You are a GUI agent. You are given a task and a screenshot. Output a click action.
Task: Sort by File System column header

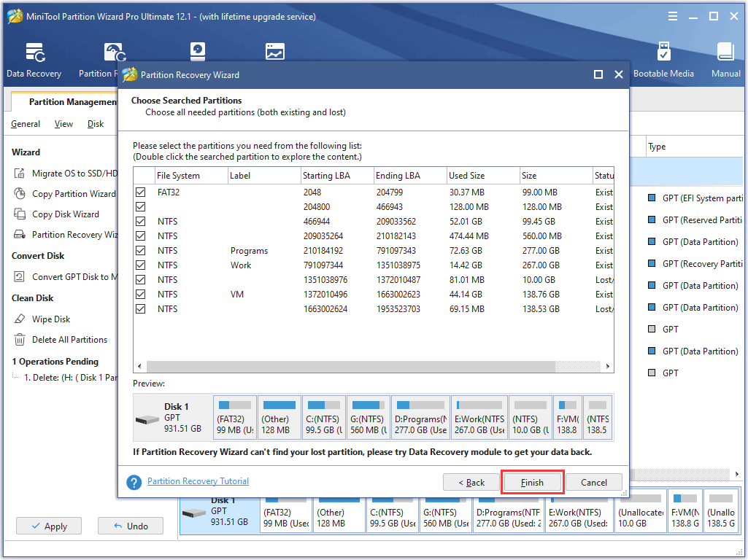pyautogui.click(x=191, y=176)
